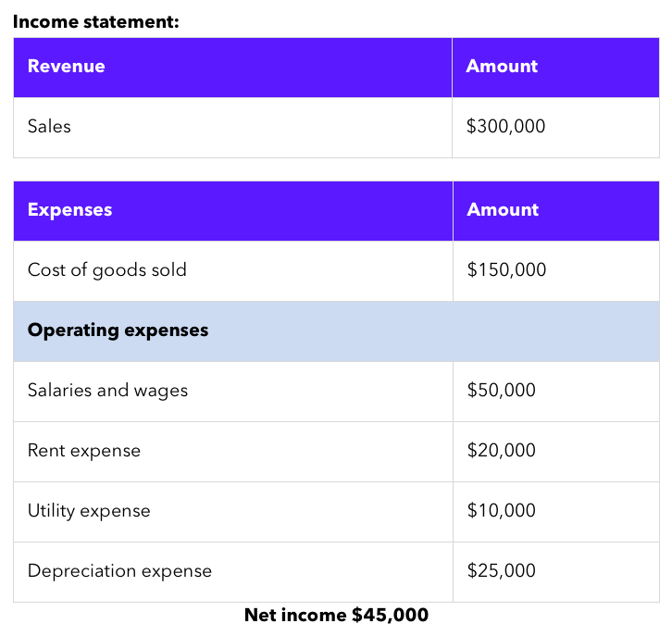The image size is (672, 636).
Task: Click the $300,000 sales amount cell
Action: (x=505, y=127)
